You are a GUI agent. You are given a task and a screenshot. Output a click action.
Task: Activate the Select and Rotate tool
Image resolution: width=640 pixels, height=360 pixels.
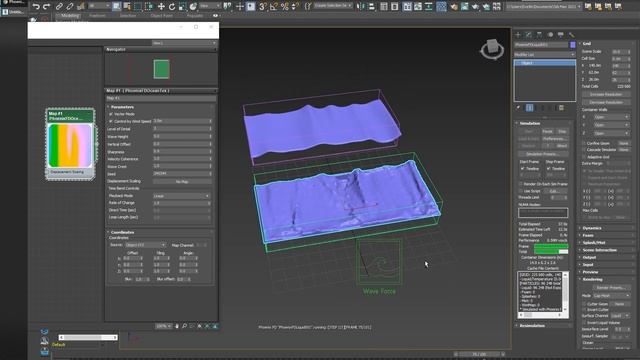click(172, 7)
